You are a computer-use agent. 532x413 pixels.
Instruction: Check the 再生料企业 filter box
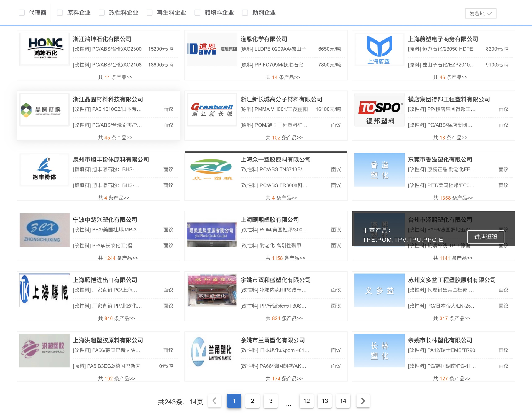tap(150, 12)
